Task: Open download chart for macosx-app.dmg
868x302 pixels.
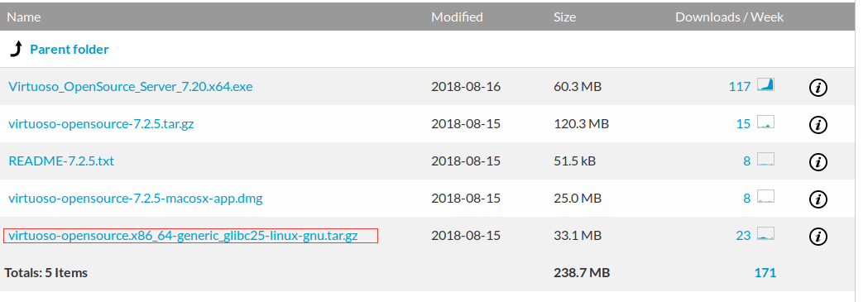Action: [765, 196]
